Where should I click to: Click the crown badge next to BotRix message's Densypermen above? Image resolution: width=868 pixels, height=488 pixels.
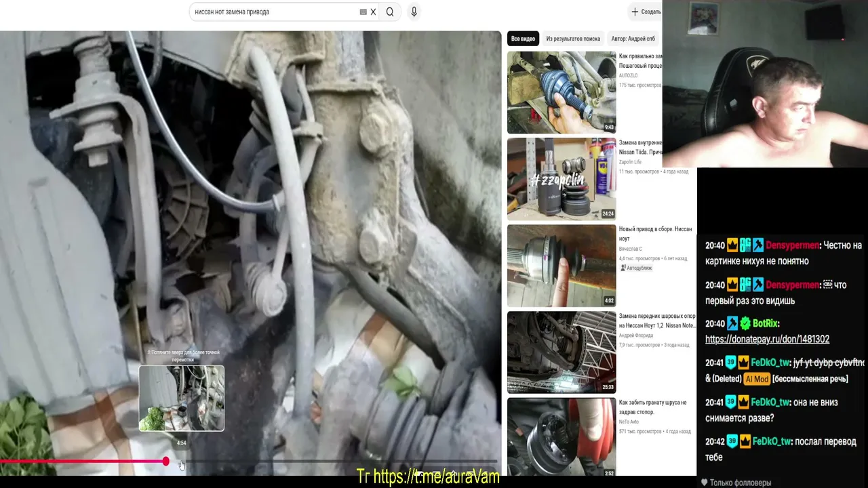pyautogui.click(x=732, y=285)
